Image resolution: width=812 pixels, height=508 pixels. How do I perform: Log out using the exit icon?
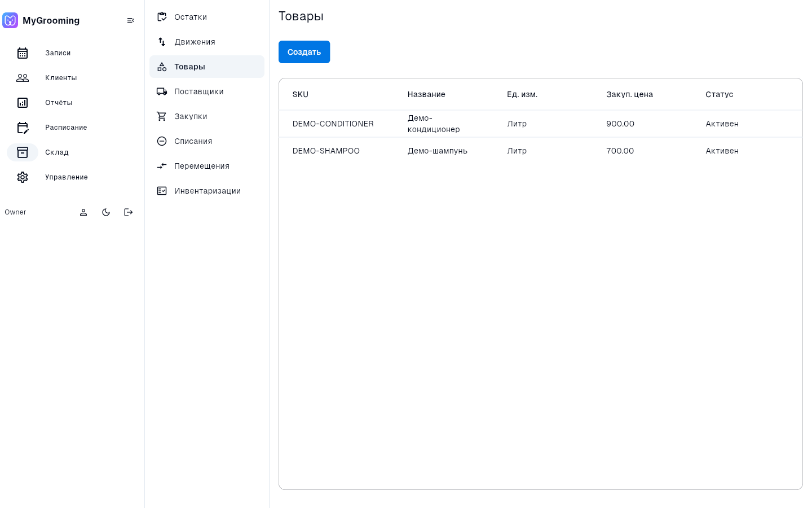[129, 212]
